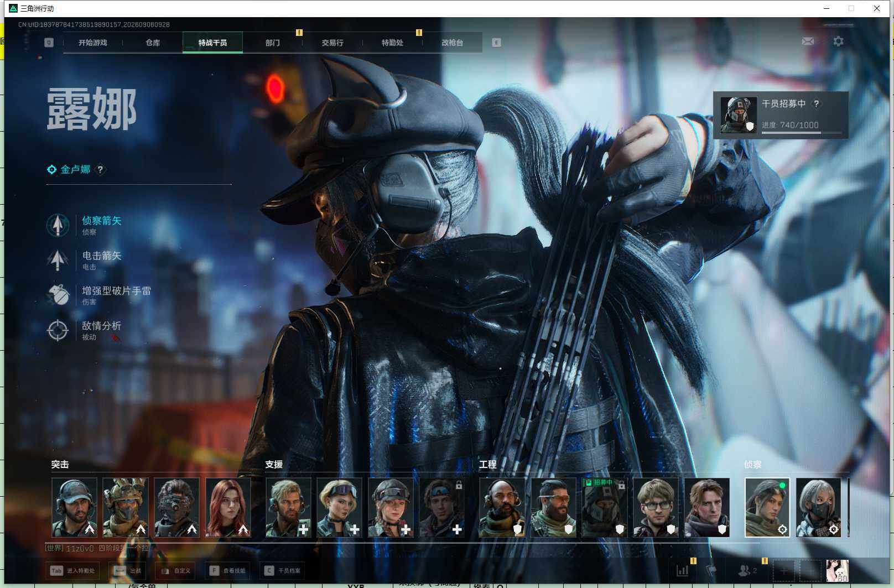Click the Q previous-tab key icon
Screen dimensions: 894x588
49,43
